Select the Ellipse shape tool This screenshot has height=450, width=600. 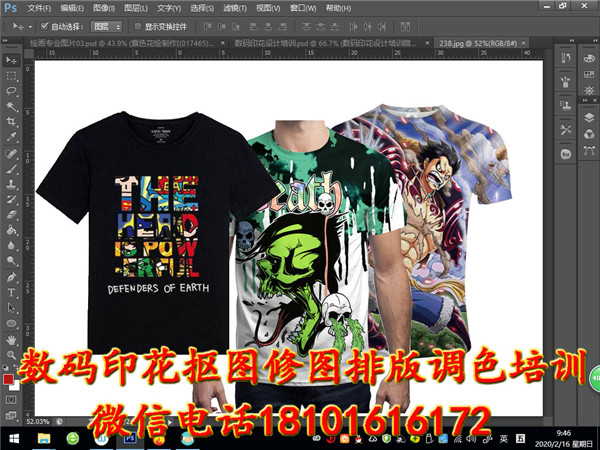point(11,323)
